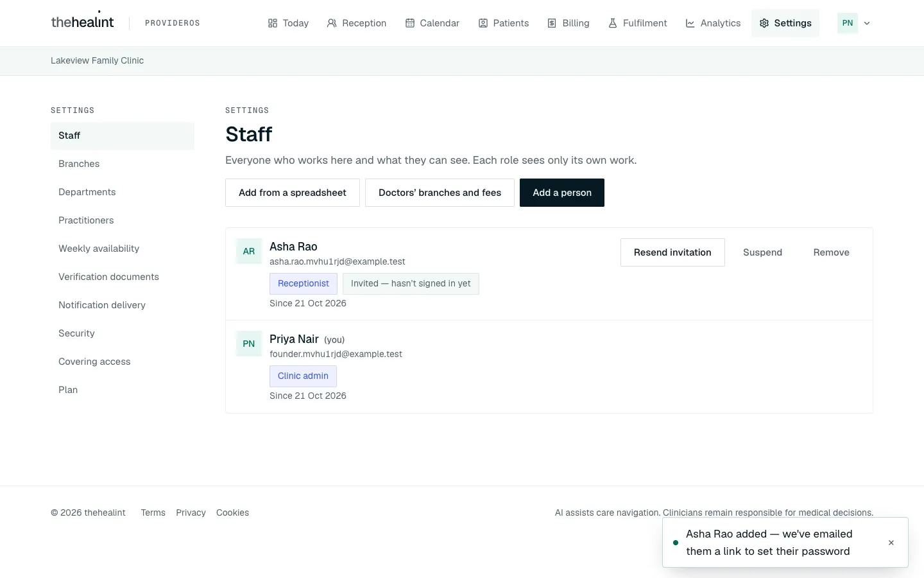The image size is (924, 578).
Task: Click the Analytics chart icon
Action: (690, 23)
